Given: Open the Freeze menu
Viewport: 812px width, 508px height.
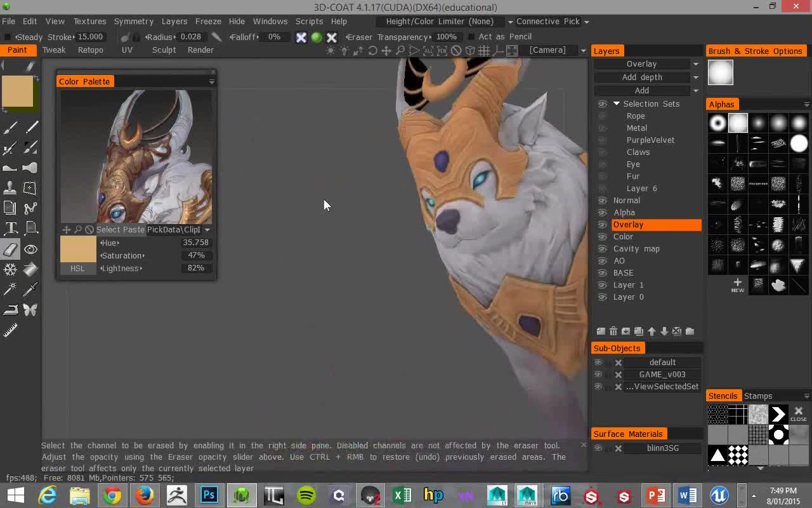Looking at the screenshot, I should pos(208,22).
